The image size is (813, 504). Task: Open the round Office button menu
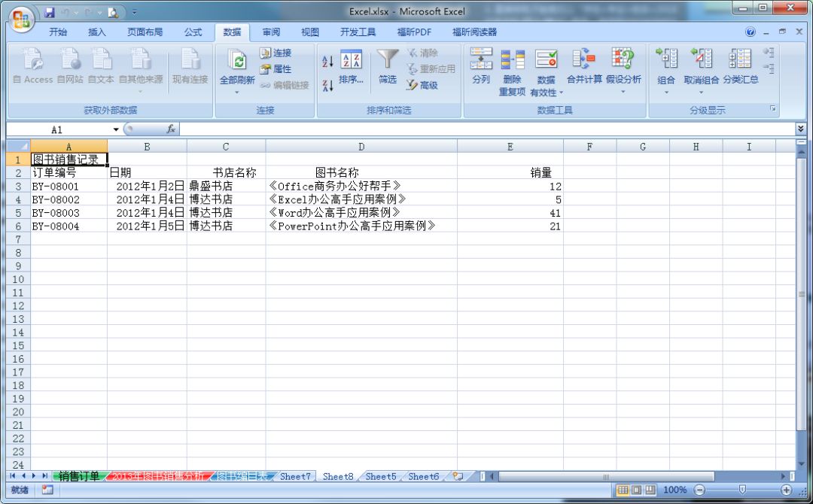tap(21, 20)
